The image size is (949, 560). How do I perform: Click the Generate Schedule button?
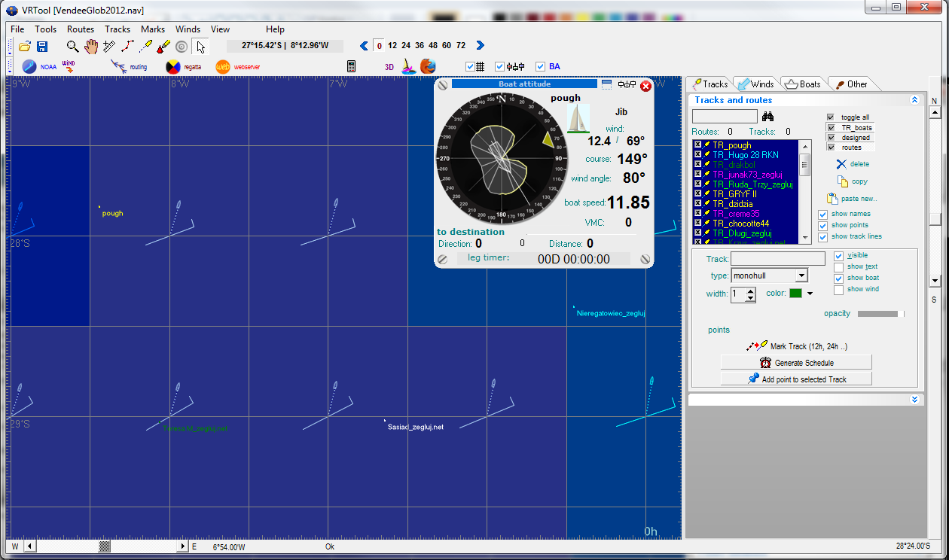pyautogui.click(x=796, y=363)
